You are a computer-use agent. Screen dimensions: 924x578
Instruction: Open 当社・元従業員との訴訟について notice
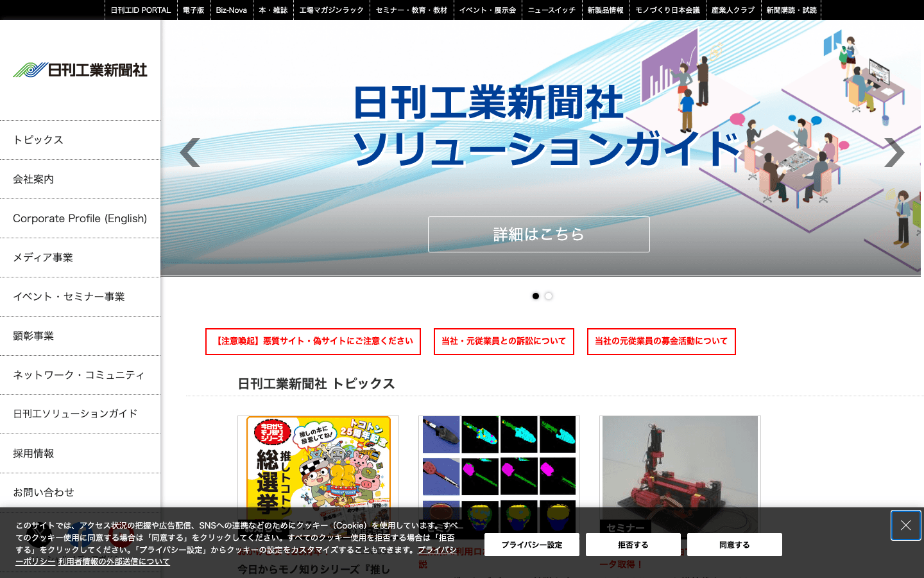pos(504,342)
